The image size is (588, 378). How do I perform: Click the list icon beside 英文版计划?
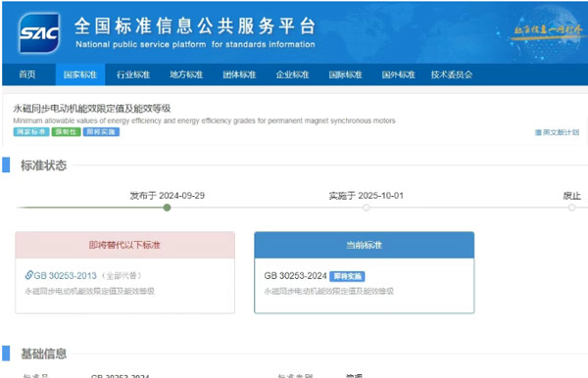click(538, 132)
